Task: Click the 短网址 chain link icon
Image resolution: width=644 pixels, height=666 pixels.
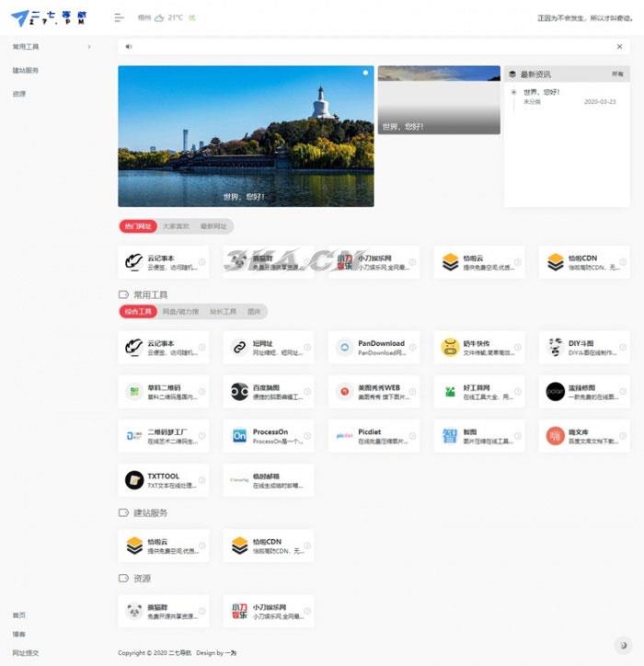Action: point(239,347)
